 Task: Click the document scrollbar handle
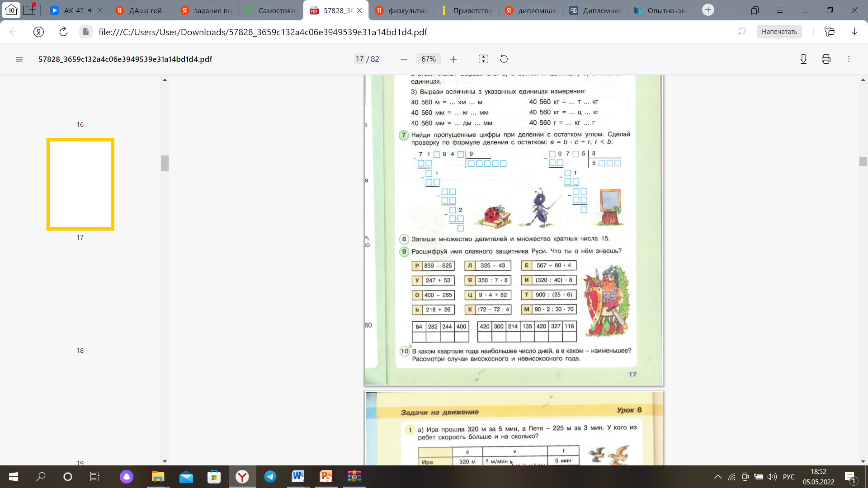tap(863, 161)
